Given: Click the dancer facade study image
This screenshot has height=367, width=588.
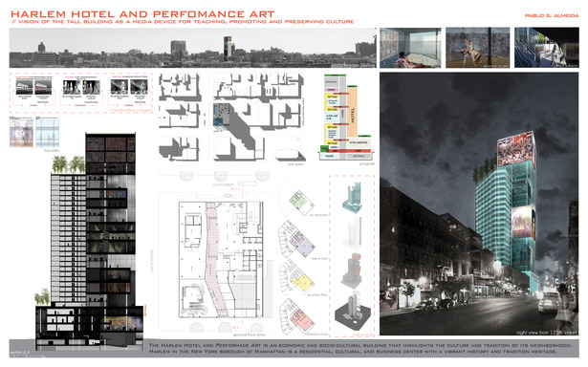Looking at the screenshot, I should tap(21, 132).
